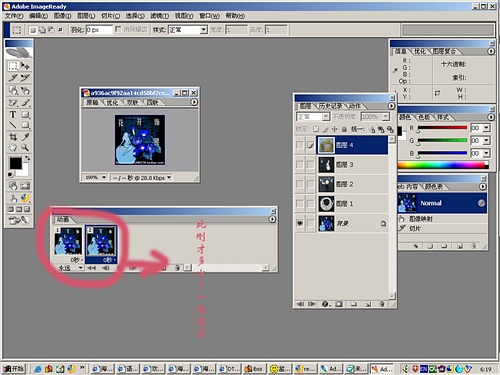Click the swap foreground and background colors icon
Viewport: 500px width, 375px height.
tap(27, 158)
